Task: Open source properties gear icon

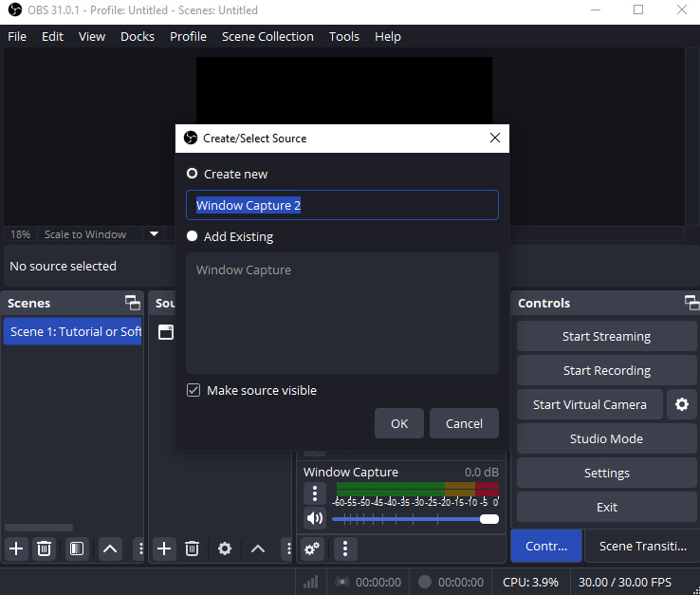Action: [x=225, y=549]
